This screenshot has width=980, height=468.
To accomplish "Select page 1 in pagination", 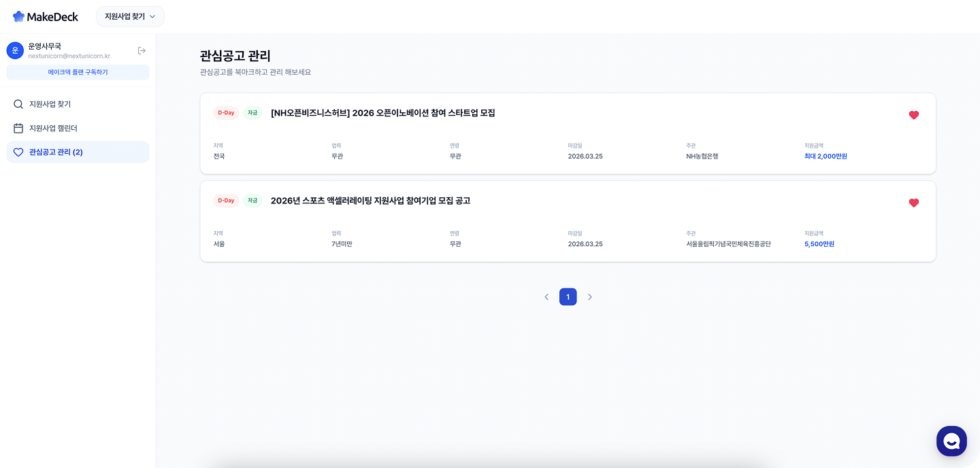I will pos(568,297).
